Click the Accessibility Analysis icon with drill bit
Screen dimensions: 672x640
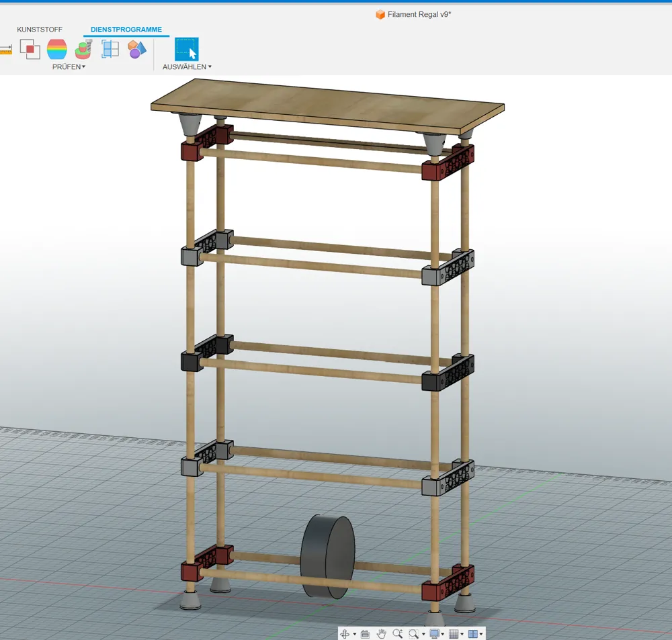click(83, 49)
